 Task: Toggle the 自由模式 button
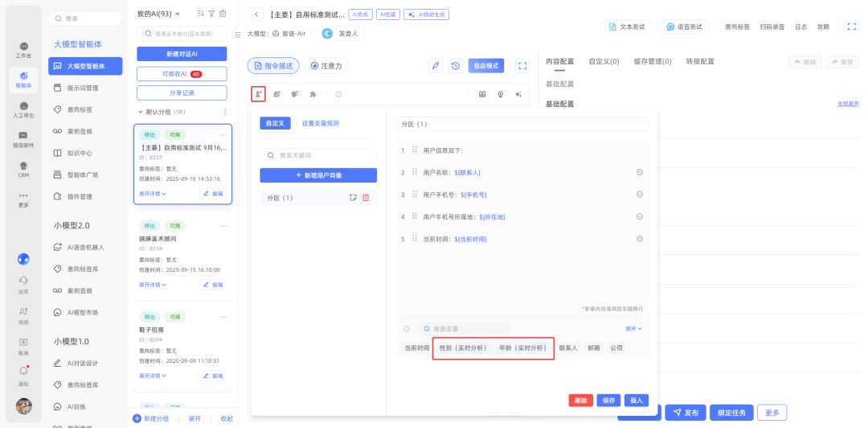pos(485,66)
